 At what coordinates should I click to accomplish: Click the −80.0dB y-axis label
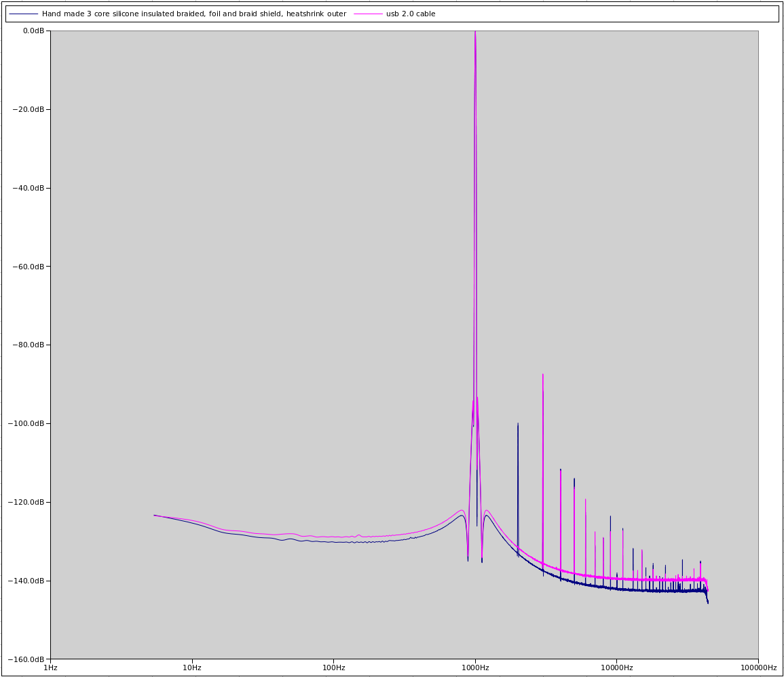click(28, 345)
